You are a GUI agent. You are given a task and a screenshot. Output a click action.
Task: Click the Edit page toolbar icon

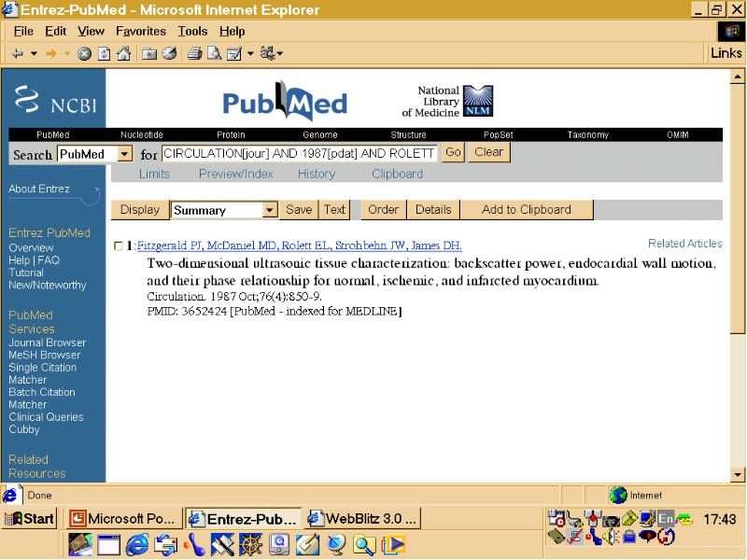234,54
